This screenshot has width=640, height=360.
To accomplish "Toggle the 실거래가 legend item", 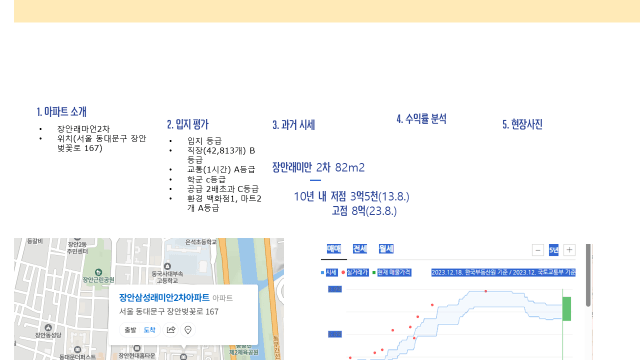I will (355, 273).
